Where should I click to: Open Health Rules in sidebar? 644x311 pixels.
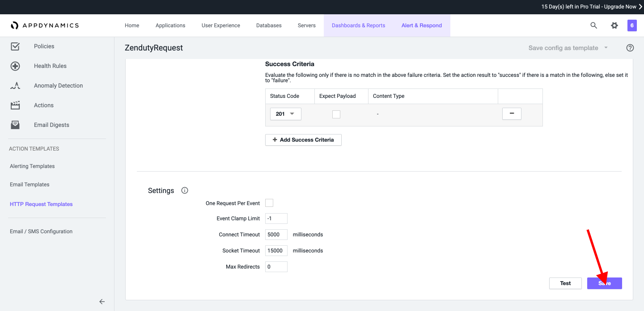click(x=50, y=66)
